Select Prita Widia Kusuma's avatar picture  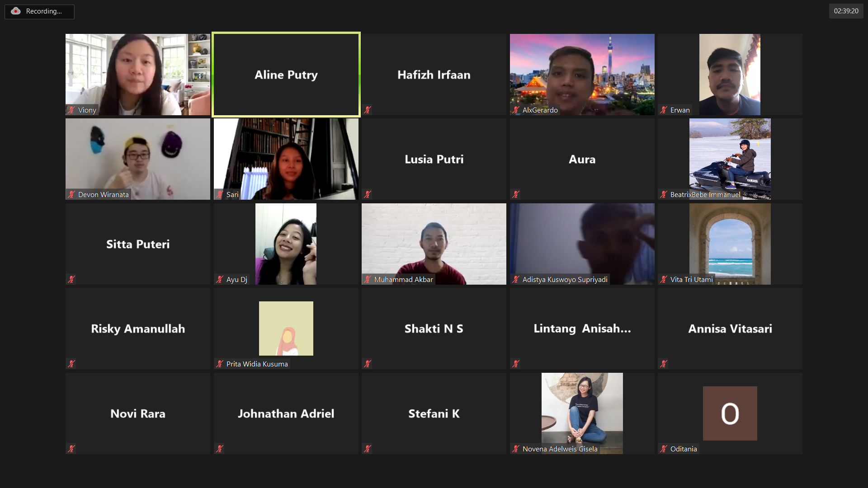click(286, 328)
